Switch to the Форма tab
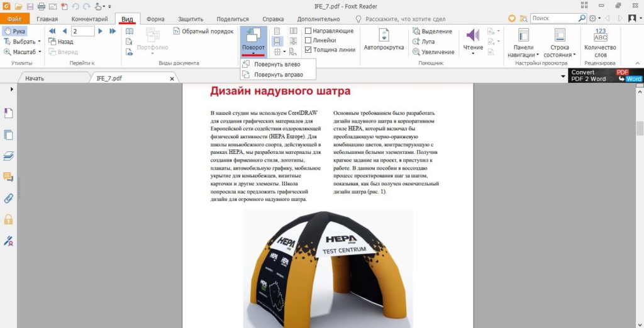The height and width of the screenshot is (328, 644). [x=155, y=19]
